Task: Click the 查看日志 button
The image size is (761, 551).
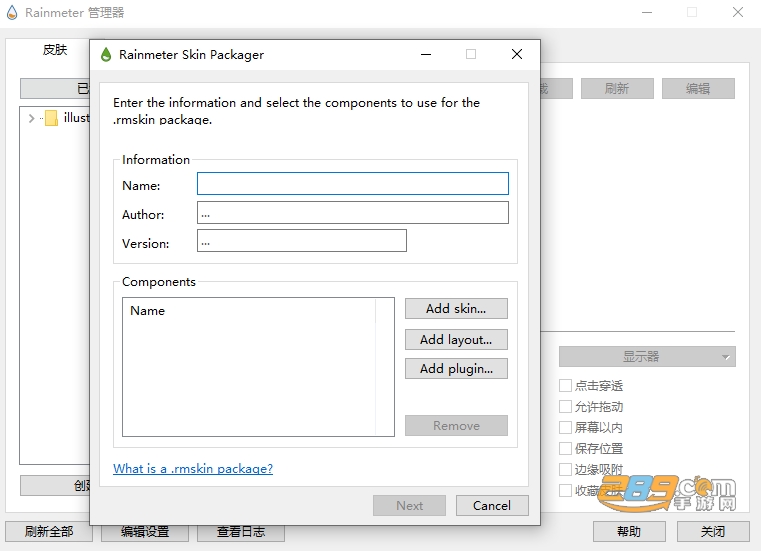Action: [x=241, y=533]
